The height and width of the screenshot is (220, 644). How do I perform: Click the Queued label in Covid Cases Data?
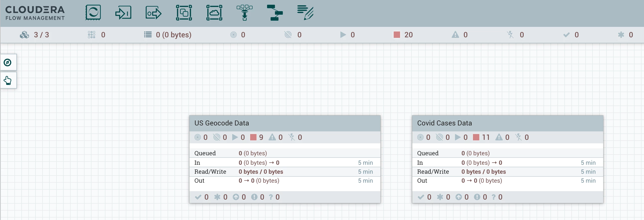click(428, 153)
